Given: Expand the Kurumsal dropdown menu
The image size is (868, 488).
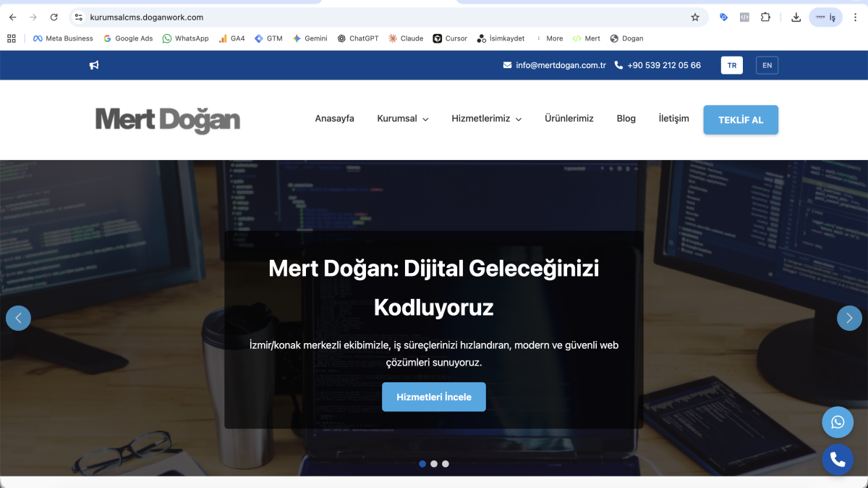Looking at the screenshot, I should (402, 119).
